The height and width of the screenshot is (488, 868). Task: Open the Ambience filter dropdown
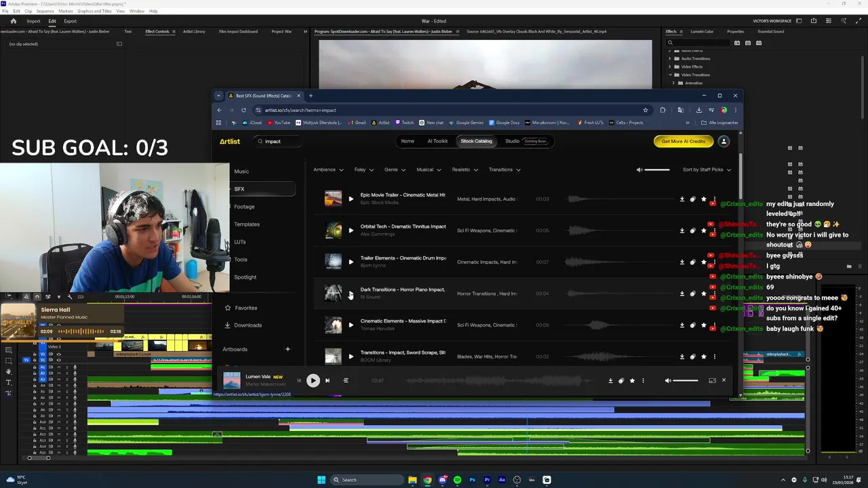pyautogui.click(x=328, y=169)
